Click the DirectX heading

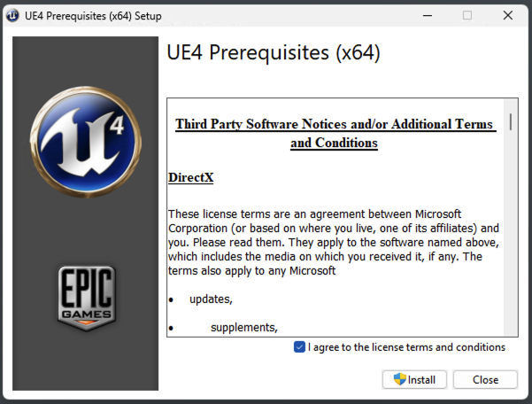tap(190, 177)
